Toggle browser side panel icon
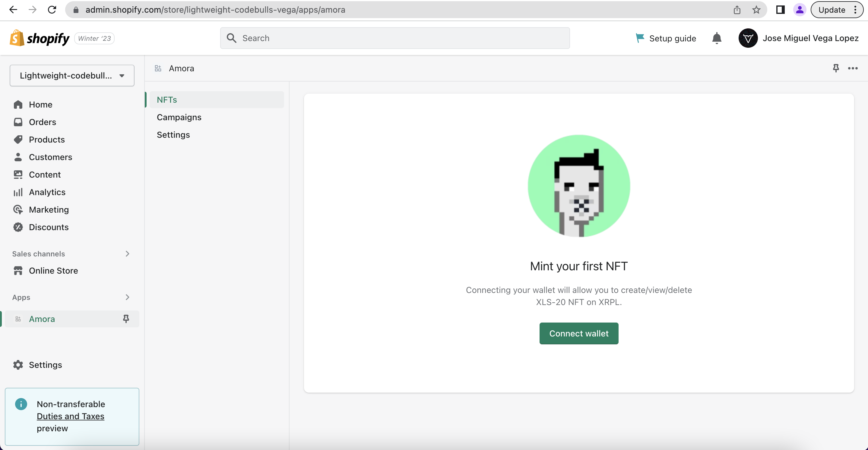The height and width of the screenshot is (450, 868). (780, 10)
